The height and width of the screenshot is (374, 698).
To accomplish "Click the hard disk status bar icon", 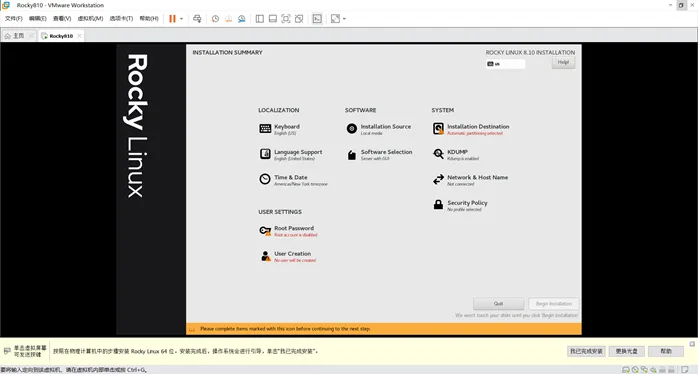I will [x=625, y=370].
